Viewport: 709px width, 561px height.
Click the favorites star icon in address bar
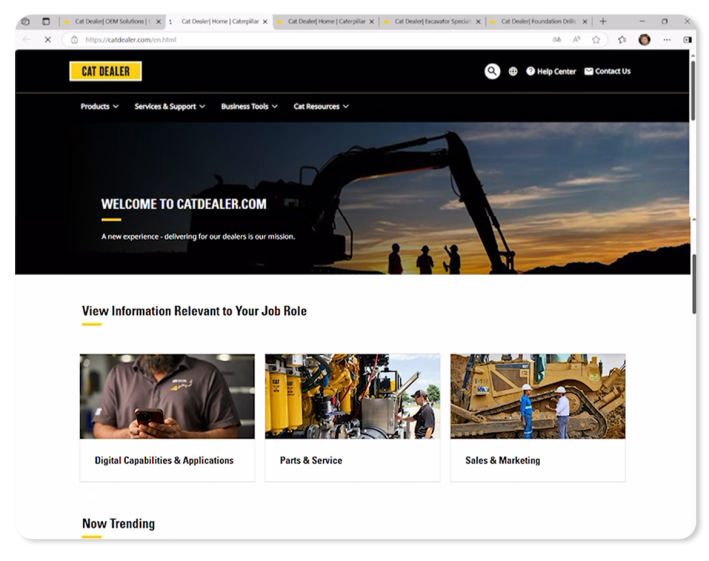click(x=596, y=40)
